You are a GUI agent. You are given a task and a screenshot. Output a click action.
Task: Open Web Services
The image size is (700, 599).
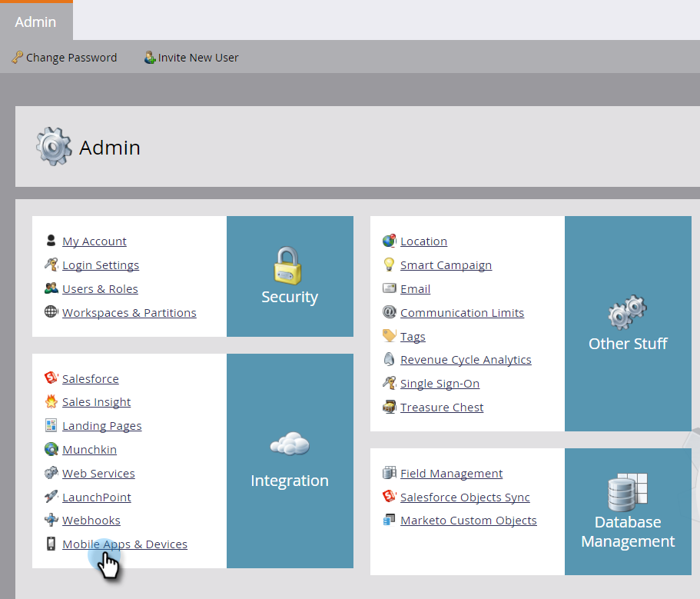pos(98,474)
